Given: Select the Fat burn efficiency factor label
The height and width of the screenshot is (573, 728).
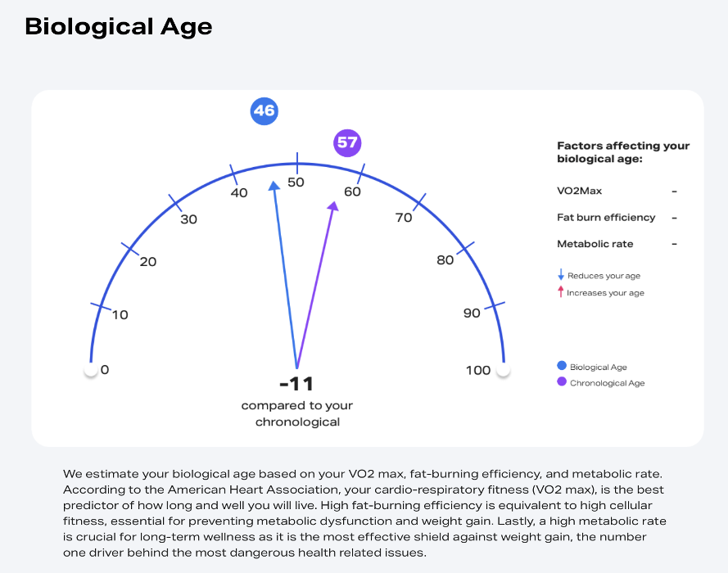Looking at the screenshot, I should (606, 218).
